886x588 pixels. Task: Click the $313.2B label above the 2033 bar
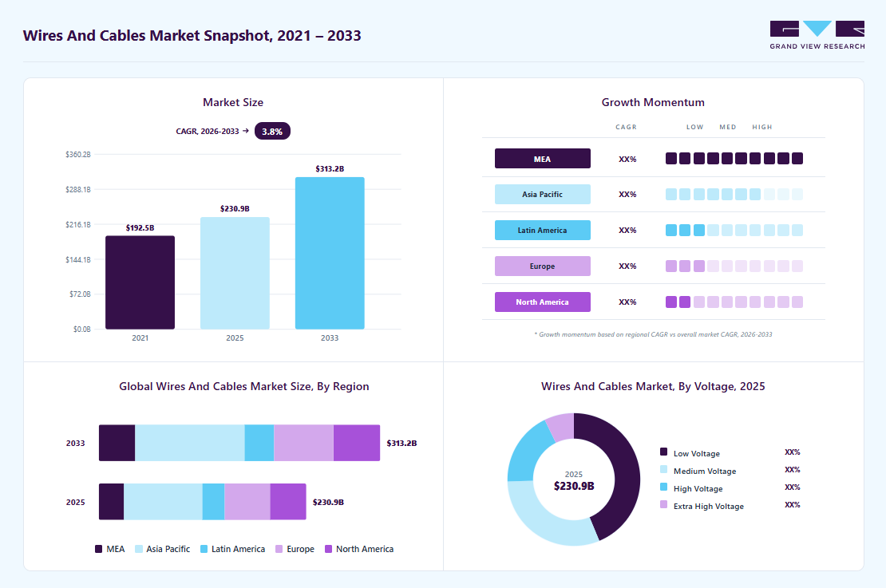(330, 169)
